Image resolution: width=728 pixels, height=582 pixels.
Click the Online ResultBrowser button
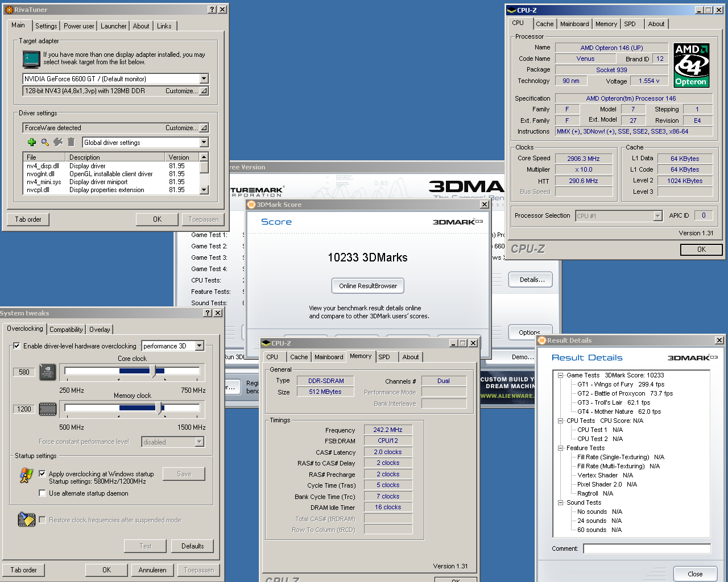point(368,286)
